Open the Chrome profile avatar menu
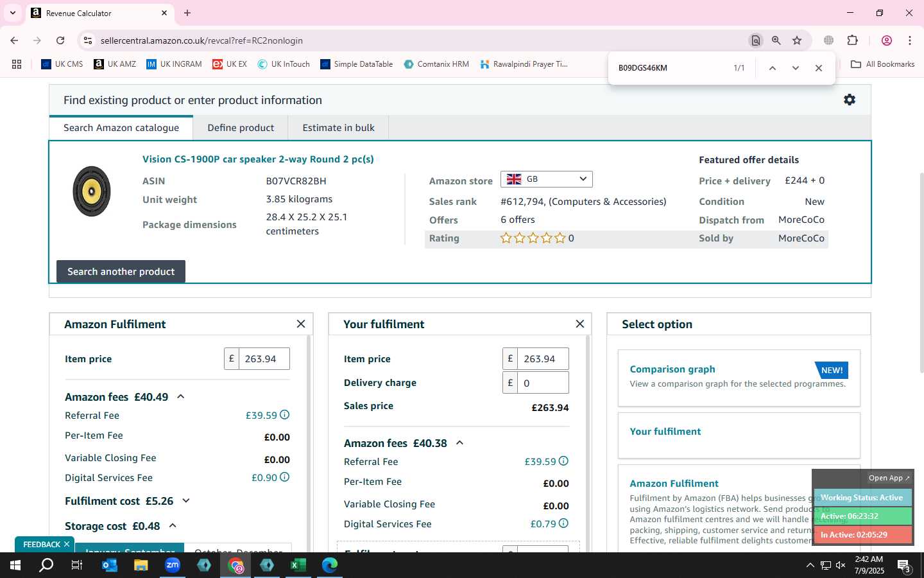 pyautogui.click(x=887, y=40)
